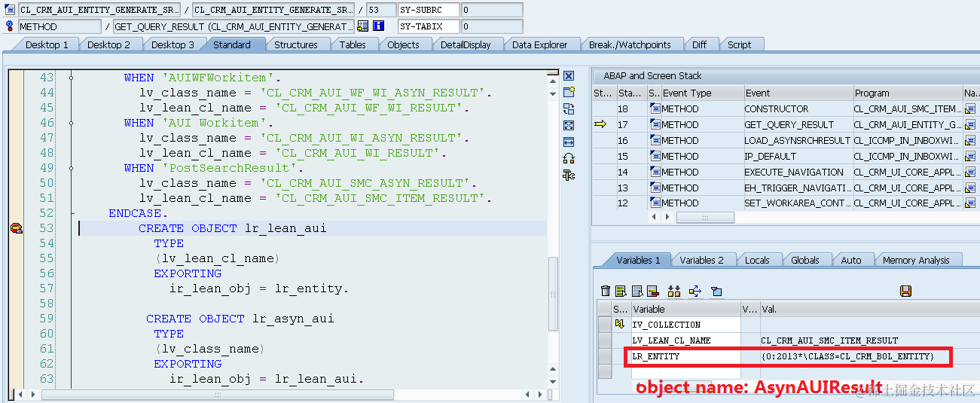Click the second list icon in the Variables toolbar

[x=637, y=291]
